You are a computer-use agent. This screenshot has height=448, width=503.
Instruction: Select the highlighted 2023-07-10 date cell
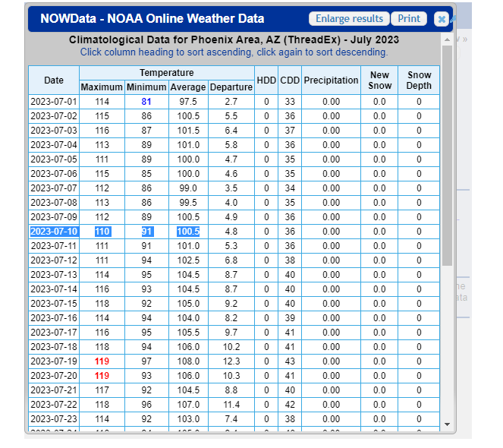tap(54, 232)
